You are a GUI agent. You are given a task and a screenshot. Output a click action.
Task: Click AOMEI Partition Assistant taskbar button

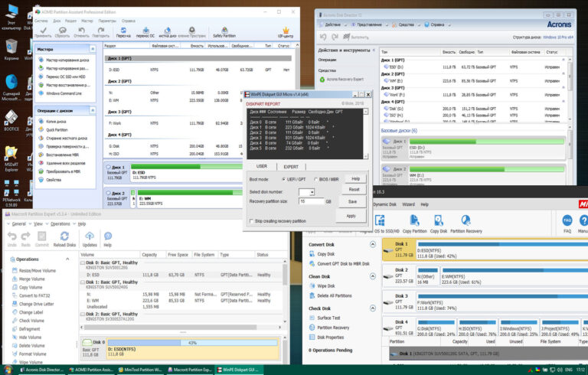92,370
